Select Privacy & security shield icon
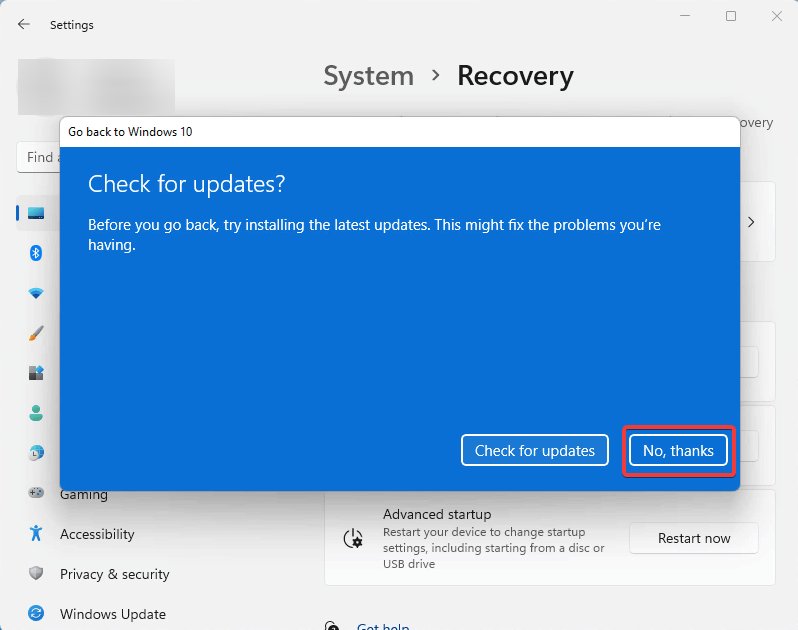The height and width of the screenshot is (630, 798). (x=36, y=574)
